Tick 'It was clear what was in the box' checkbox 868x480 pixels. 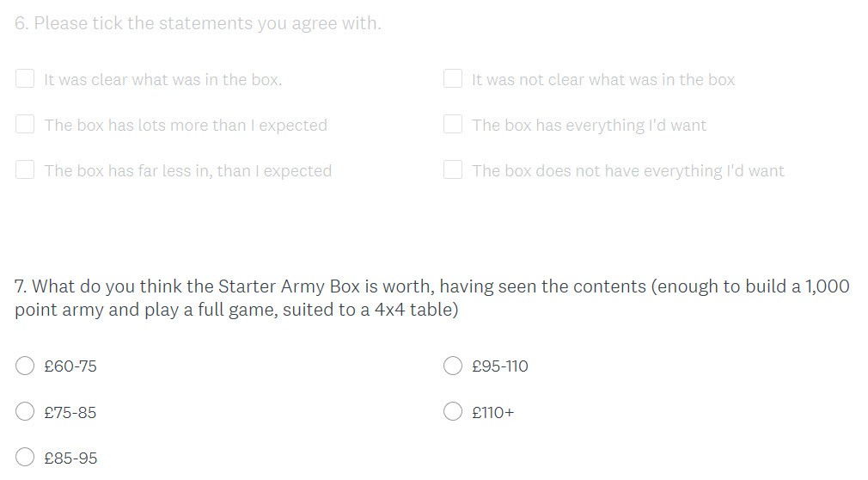pyautogui.click(x=25, y=79)
